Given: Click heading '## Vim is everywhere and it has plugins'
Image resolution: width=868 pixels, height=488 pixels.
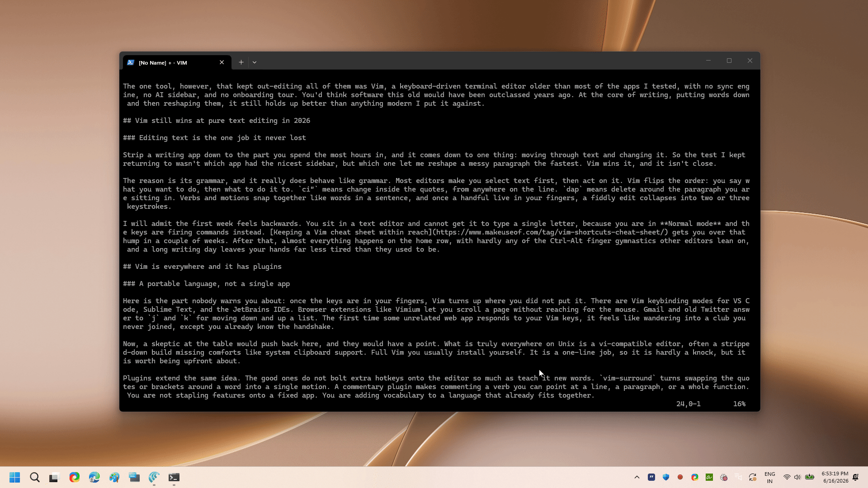Looking at the screenshot, I should point(202,267).
